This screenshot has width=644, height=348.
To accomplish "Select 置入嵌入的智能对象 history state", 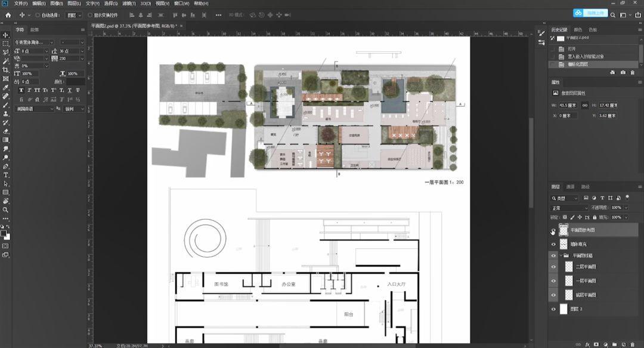I will [x=586, y=57].
